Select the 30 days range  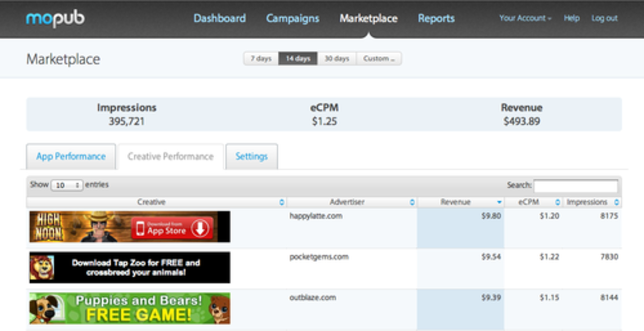tap(337, 59)
